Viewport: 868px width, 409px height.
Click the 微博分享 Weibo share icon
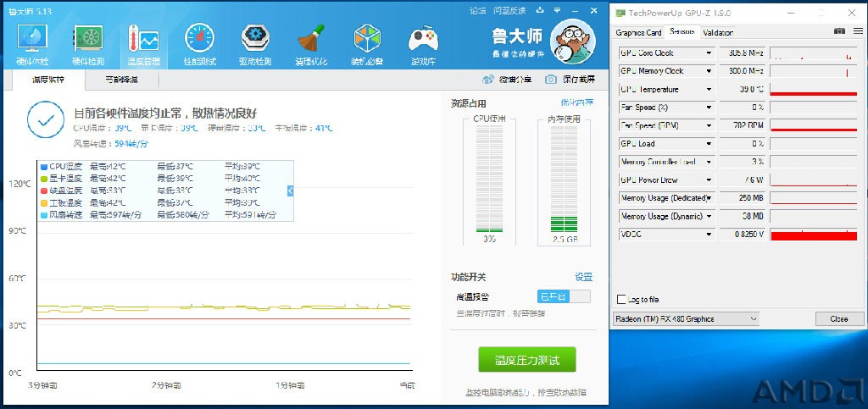tap(487, 80)
